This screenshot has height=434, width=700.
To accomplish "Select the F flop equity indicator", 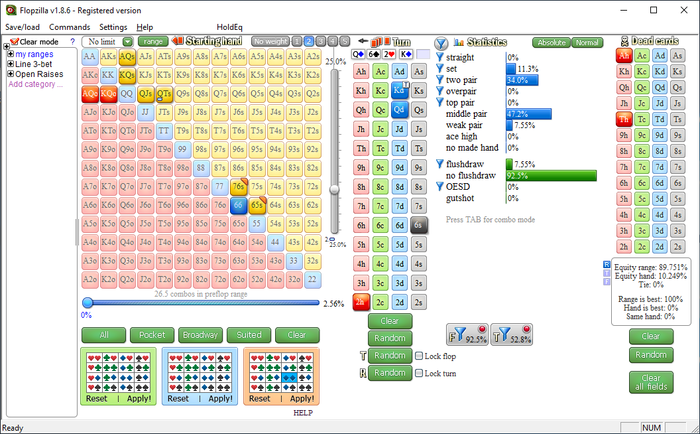I will coord(606,282).
